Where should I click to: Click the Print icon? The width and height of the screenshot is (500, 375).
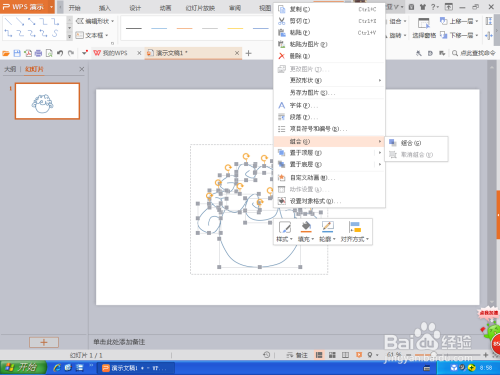click(x=39, y=53)
